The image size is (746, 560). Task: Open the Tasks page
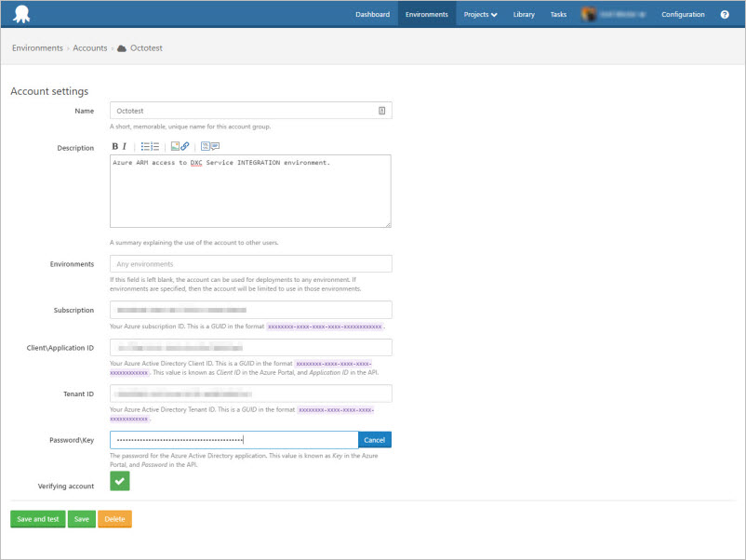pyautogui.click(x=558, y=14)
